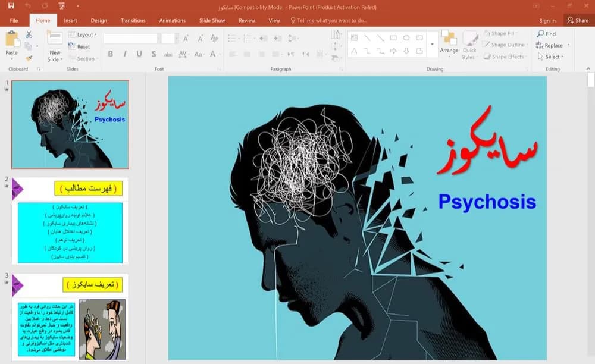Open the Transitions tab
The image size is (595, 364).
(x=133, y=20)
